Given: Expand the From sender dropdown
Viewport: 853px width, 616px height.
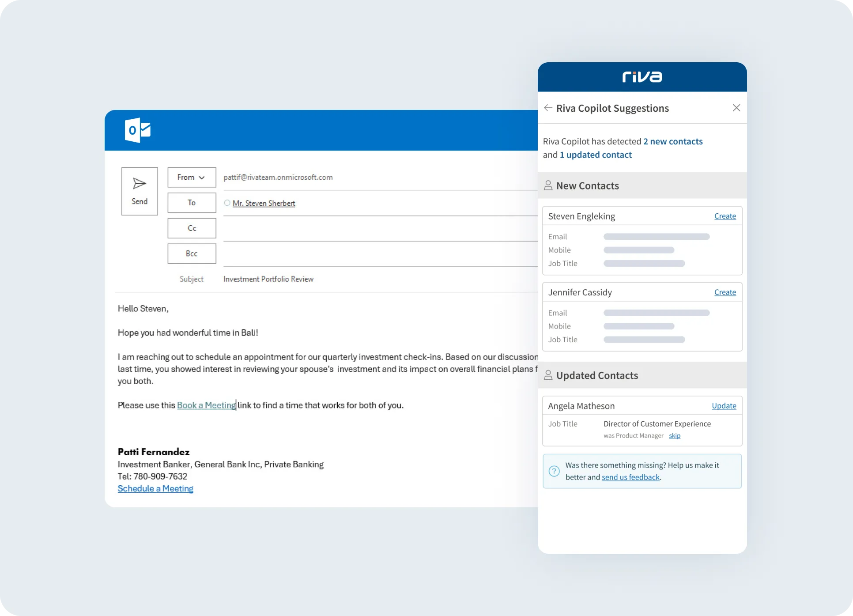Looking at the screenshot, I should [x=191, y=177].
